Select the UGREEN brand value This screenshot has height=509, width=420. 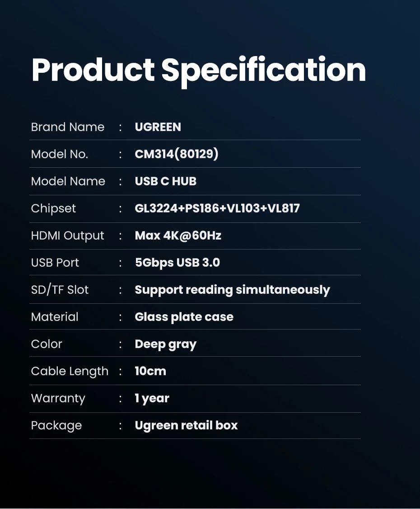(x=158, y=127)
